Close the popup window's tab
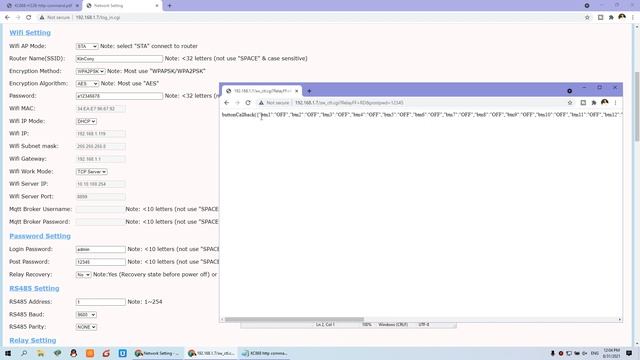This screenshot has height=360, width=640. (x=297, y=91)
